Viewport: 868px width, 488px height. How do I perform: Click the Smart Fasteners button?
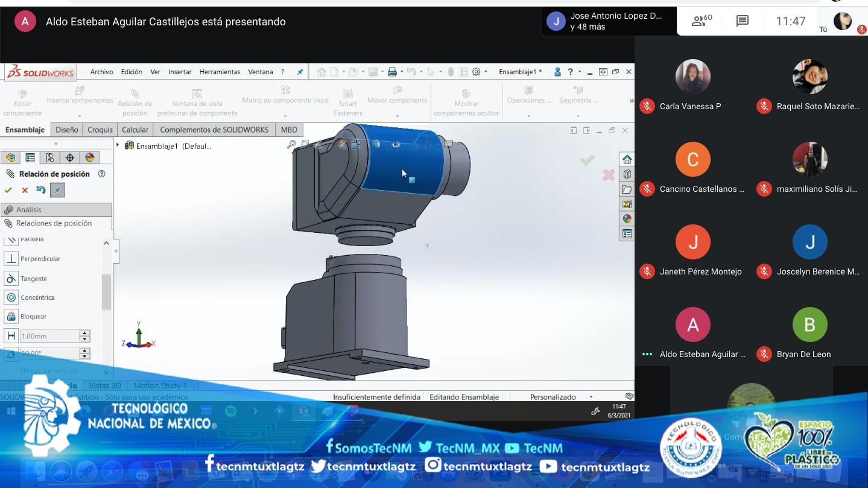(x=348, y=101)
